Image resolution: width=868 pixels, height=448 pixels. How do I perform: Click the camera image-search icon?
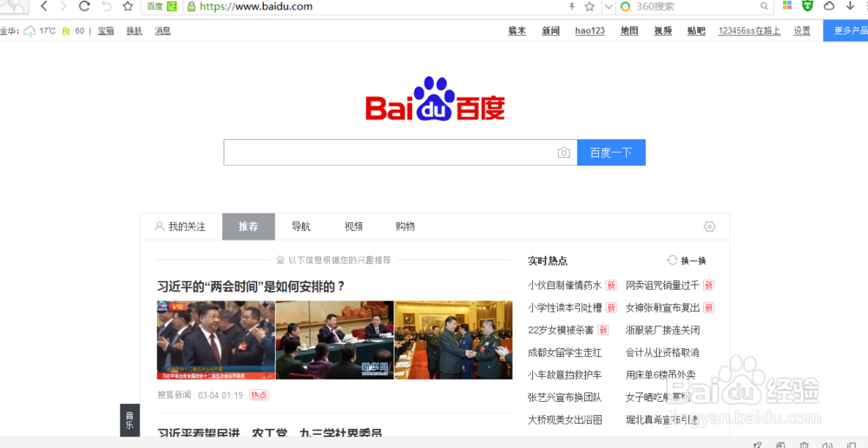(x=563, y=153)
